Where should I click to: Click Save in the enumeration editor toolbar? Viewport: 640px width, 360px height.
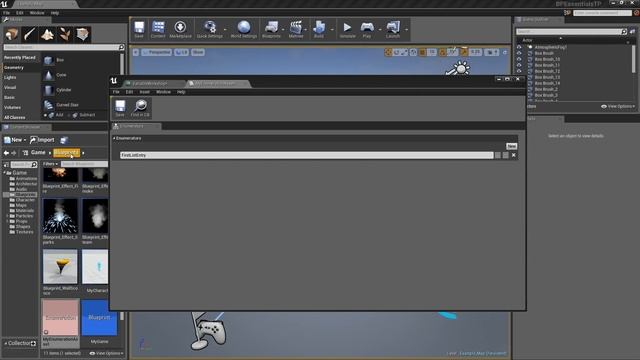point(120,108)
